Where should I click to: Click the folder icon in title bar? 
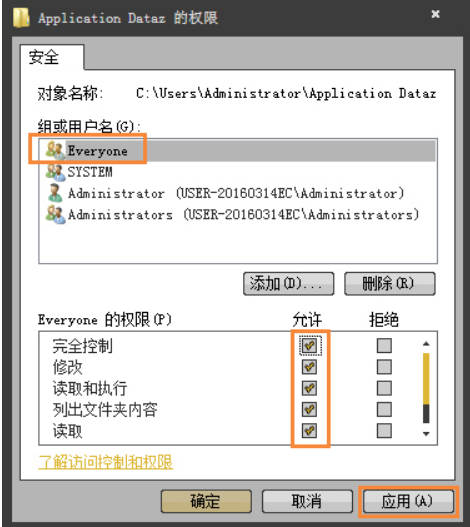point(21,17)
